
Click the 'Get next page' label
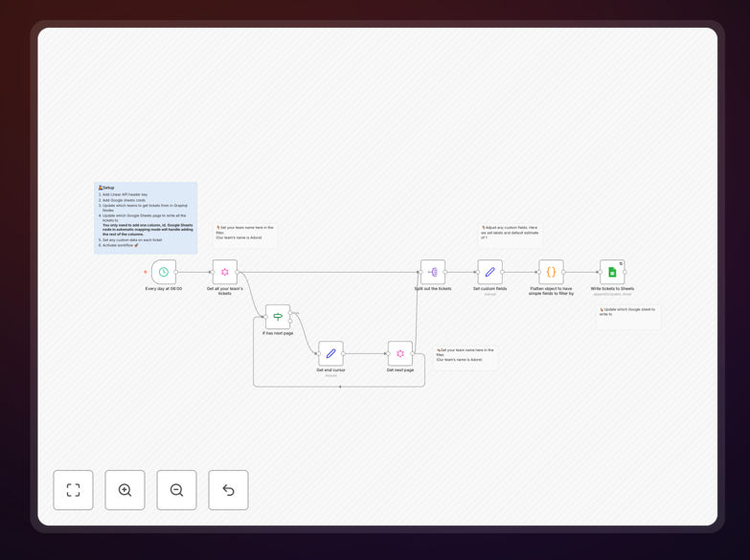tap(400, 370)
